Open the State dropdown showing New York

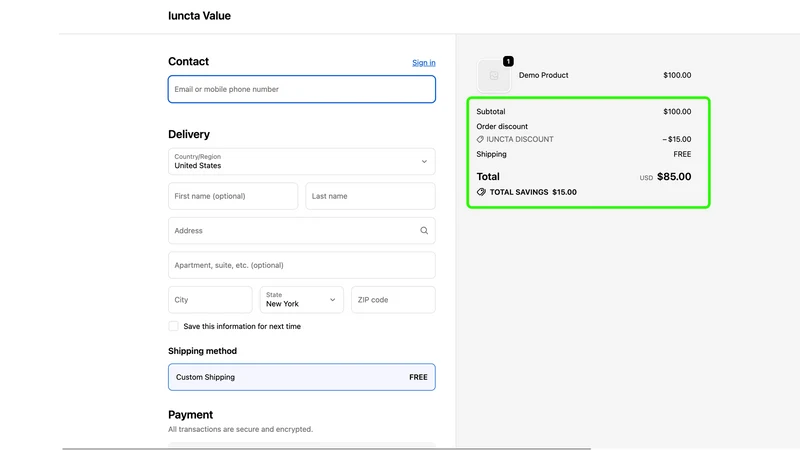point(302,299)
